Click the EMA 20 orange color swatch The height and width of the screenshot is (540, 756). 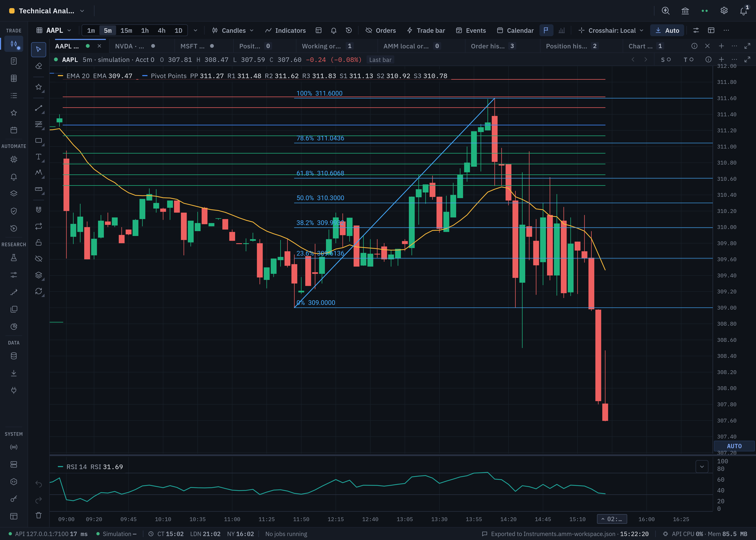click(60, 76)
